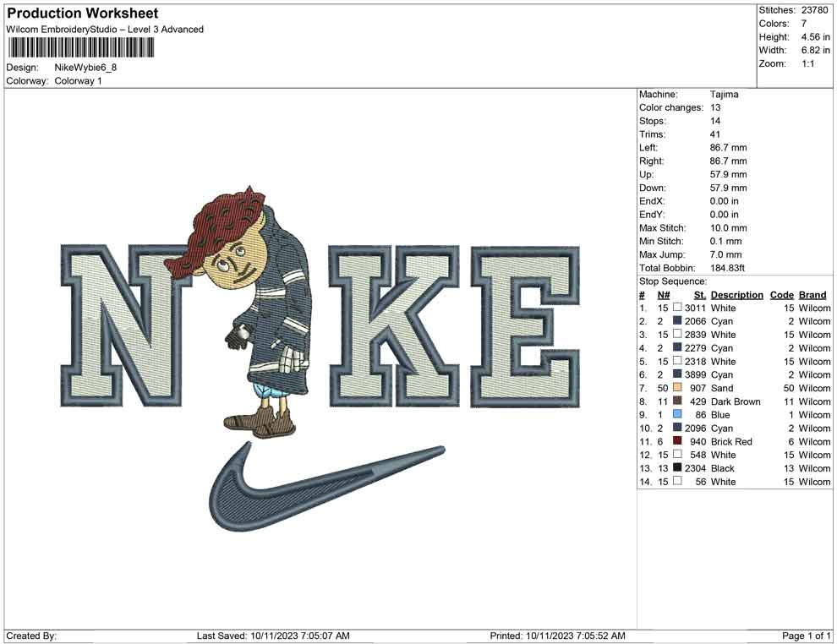The height and width of the screenshot is (644, 837).
Task: Click the Code column header
Action: click(x=782, y=295)
